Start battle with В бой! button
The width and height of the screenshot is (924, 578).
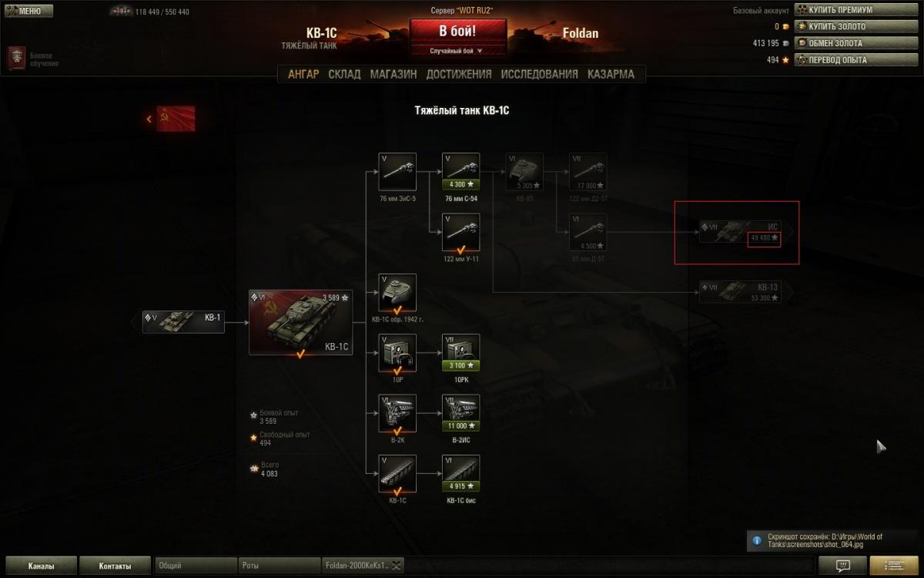(457, 32)
